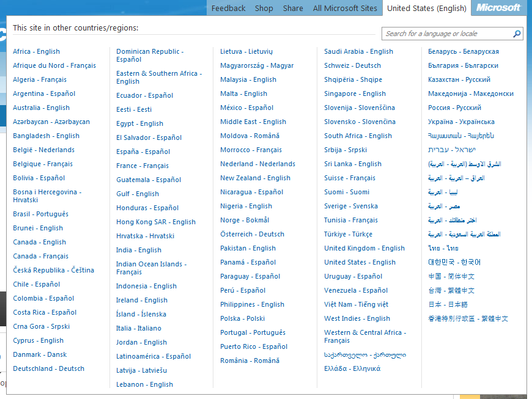The width and height of the screenshot is (532, 399).
Task: Choose Portugal - Português
Action: [253, 332]
